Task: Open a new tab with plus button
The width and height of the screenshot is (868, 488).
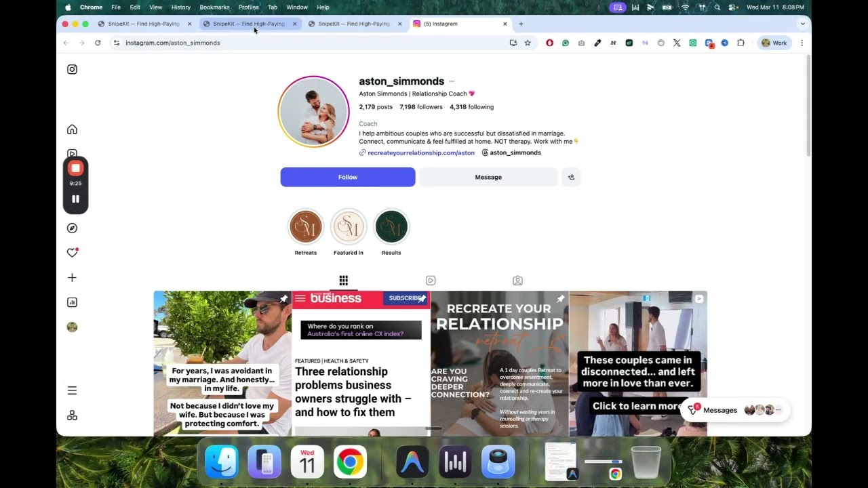Action: pos(521,24)
